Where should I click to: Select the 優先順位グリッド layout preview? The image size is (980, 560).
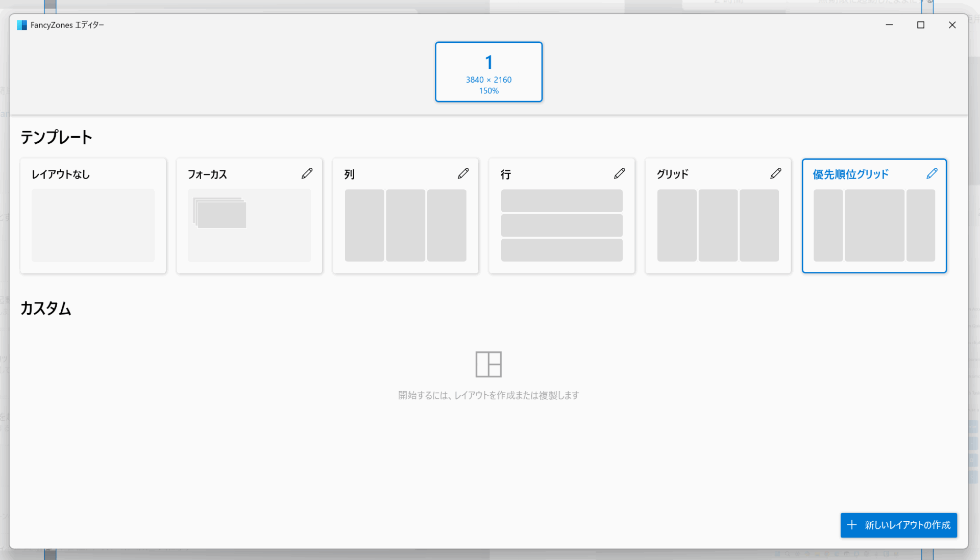874,225
